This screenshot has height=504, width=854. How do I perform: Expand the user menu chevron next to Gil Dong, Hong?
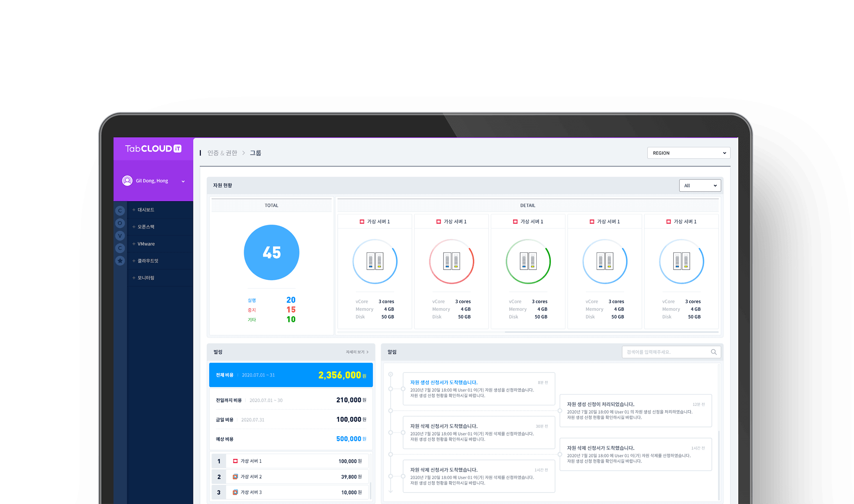tap(183, 181)
